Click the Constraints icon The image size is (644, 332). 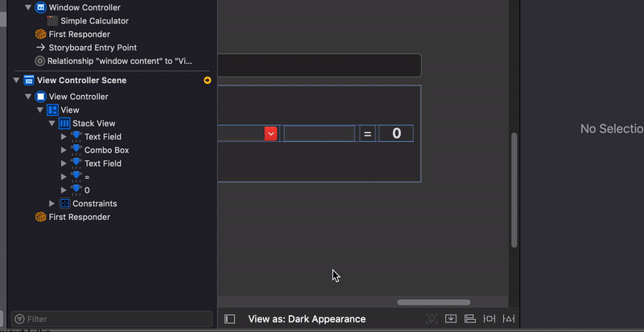64,203
